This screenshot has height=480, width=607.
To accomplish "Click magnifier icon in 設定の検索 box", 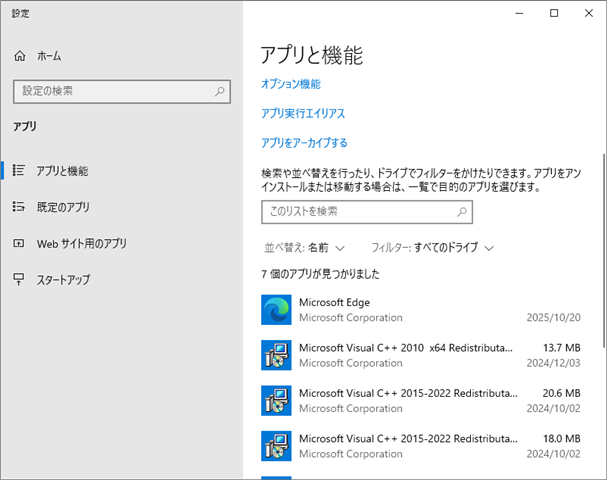I will (x=220, y=91).
